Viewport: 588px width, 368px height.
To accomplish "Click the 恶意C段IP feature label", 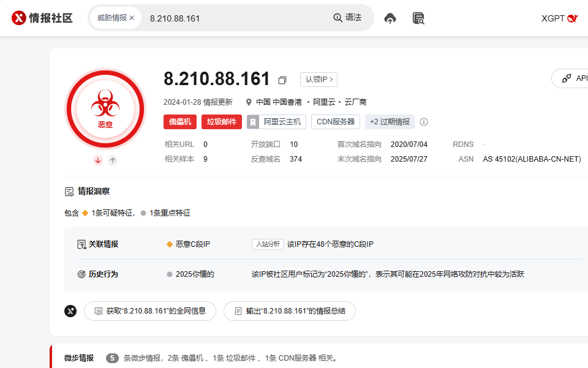I will pos(193,244).
